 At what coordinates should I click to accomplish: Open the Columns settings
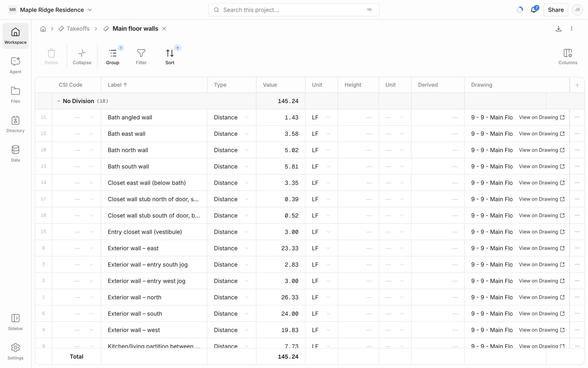click(568, 57)
